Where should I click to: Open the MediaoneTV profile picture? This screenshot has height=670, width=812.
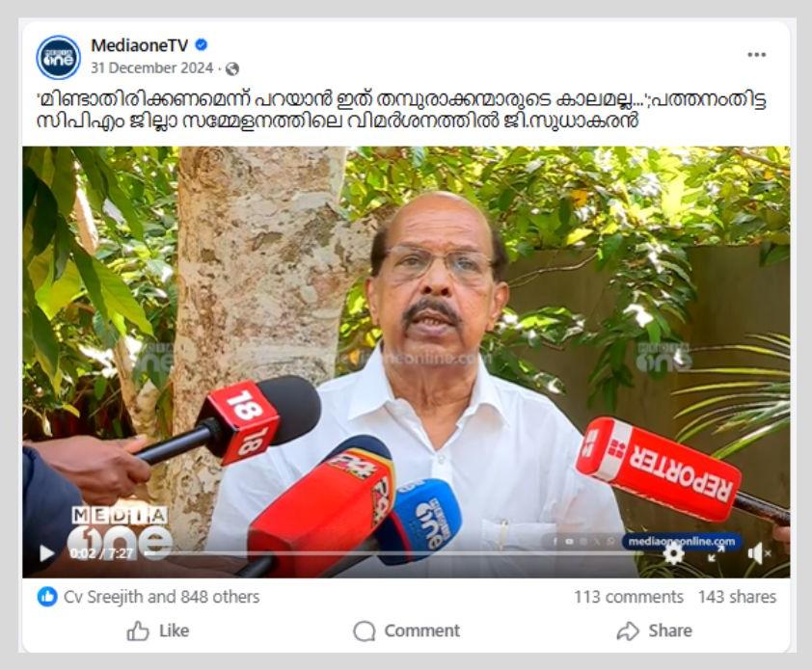click(x=58, y=57)
